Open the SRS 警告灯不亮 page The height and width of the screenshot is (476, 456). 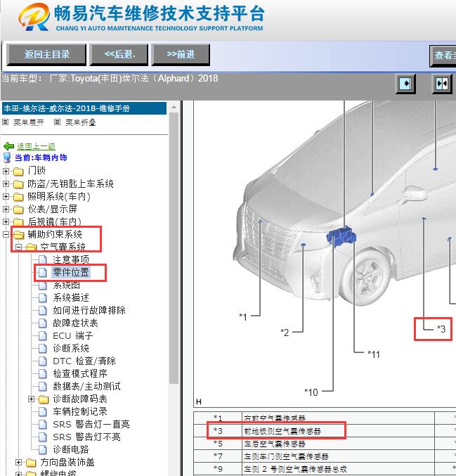[x=86, y=437]
